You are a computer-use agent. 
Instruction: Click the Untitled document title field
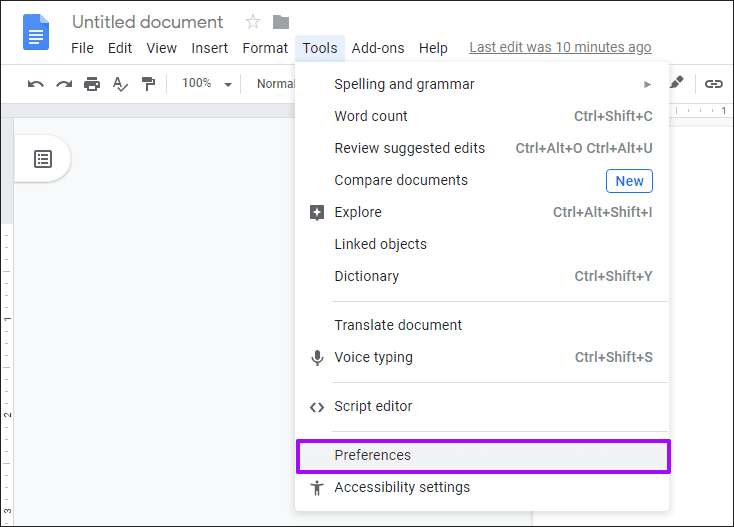click(147, 22)
